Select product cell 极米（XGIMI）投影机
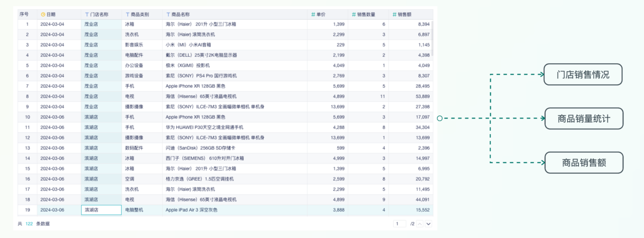 pyautogui.click(x=235, y=65)
